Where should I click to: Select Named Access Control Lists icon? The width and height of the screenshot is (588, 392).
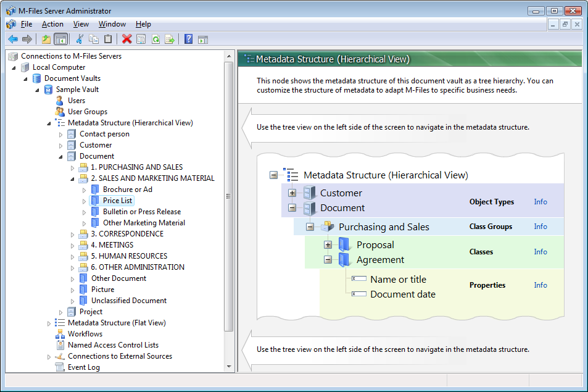pyautogui.click(x=60, y=344)
